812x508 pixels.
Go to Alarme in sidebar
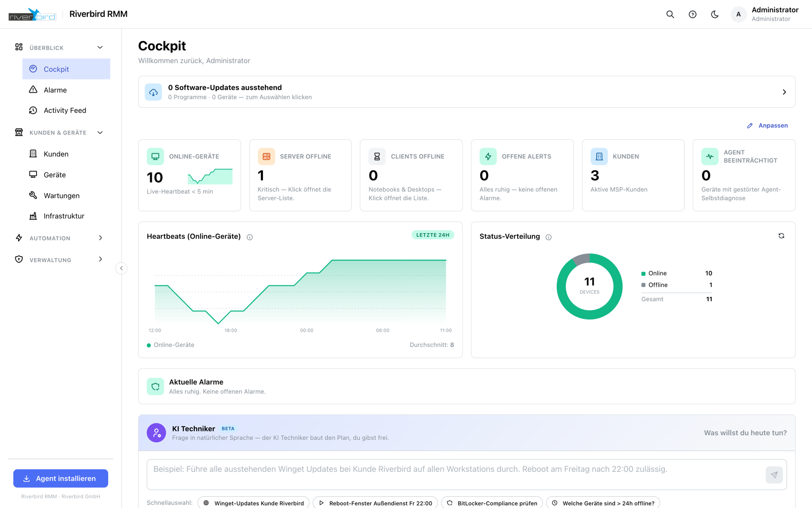66,90
